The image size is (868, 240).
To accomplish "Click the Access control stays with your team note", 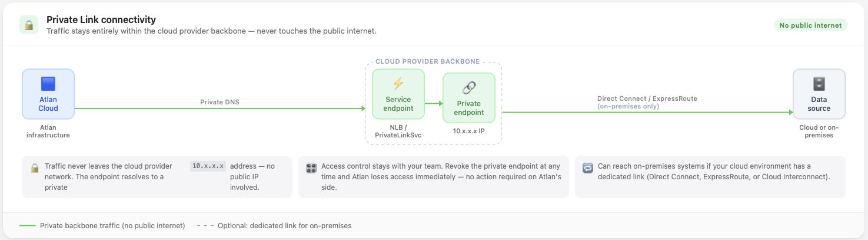I will 434,177.
